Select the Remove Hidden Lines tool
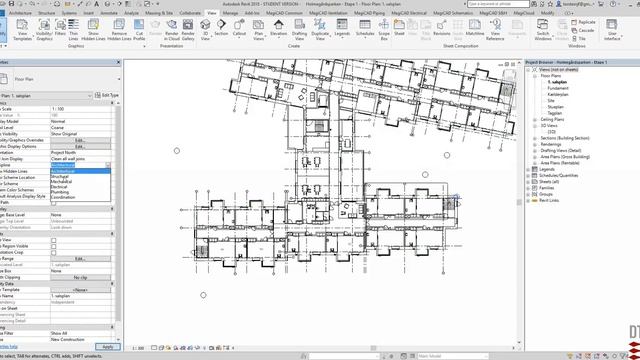640x360 pixels. click(119, 29)
